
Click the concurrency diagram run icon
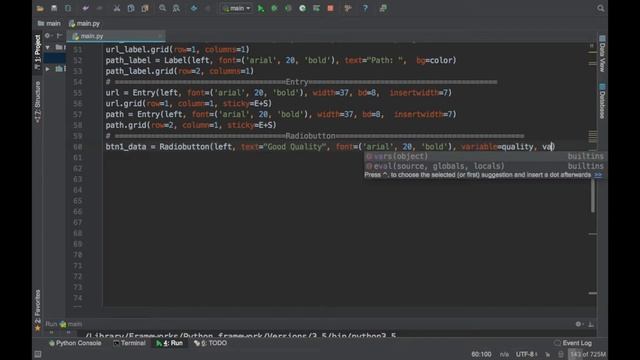(x=316, y=8)
